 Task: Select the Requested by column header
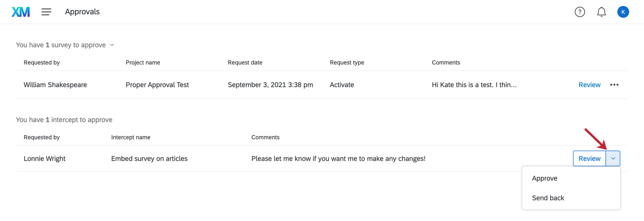point(42,62)
